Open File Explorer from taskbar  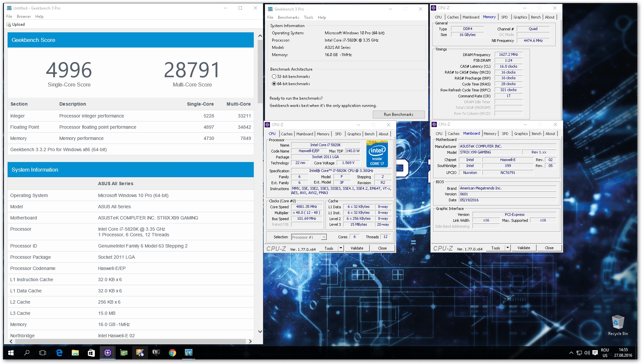[x=75, y=353]
